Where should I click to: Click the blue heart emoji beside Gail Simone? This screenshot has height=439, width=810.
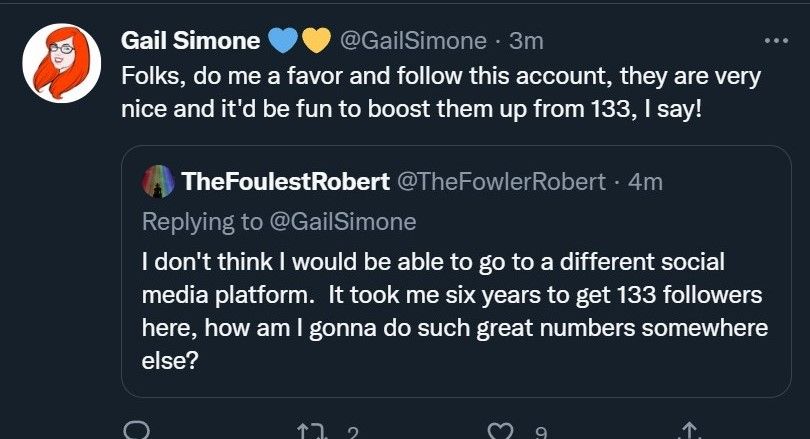(x=285, y=41)
